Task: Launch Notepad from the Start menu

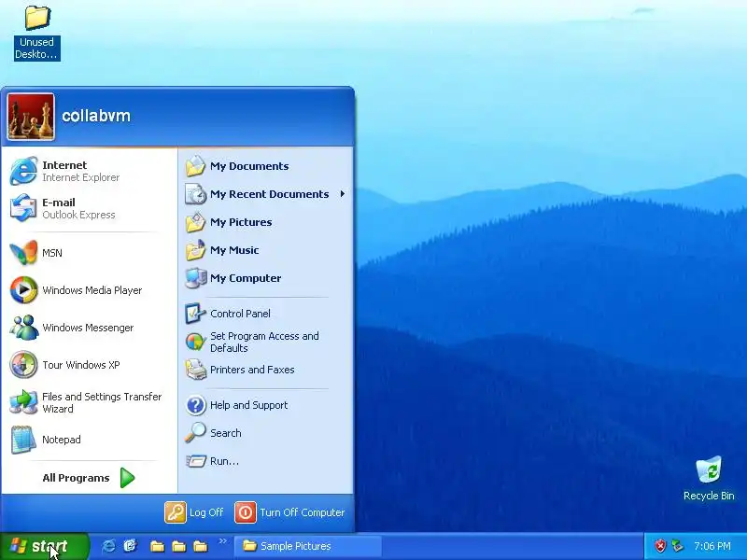Action: pos(89,440)
